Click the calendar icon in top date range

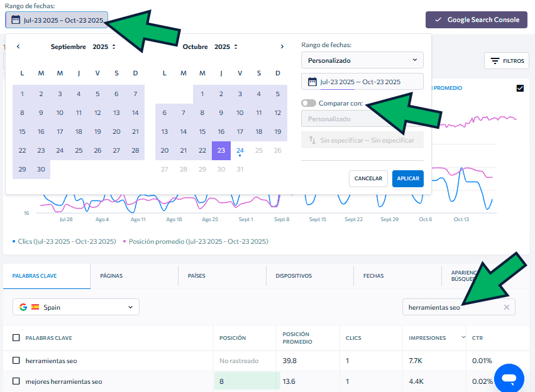(x=16, y=20)
